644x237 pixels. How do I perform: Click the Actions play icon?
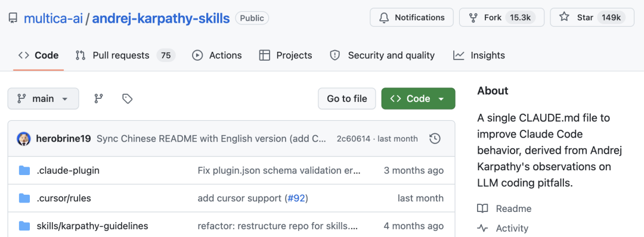(197, 55)
